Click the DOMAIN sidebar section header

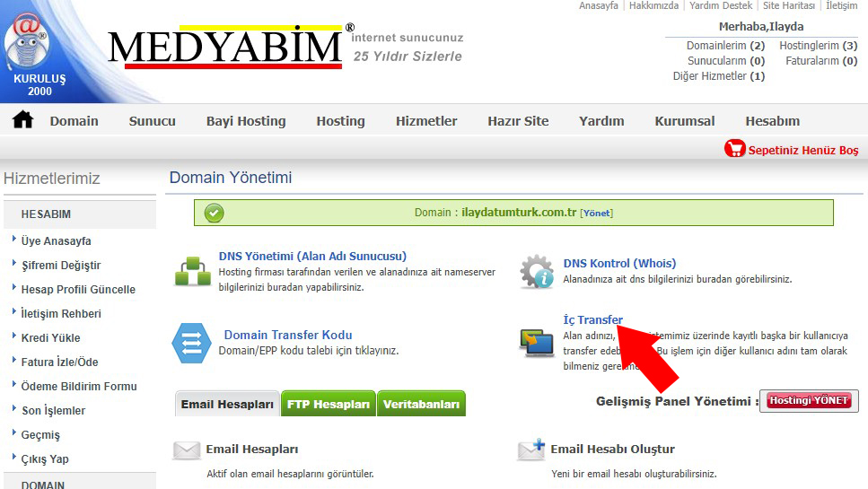(x=80, y=482)
